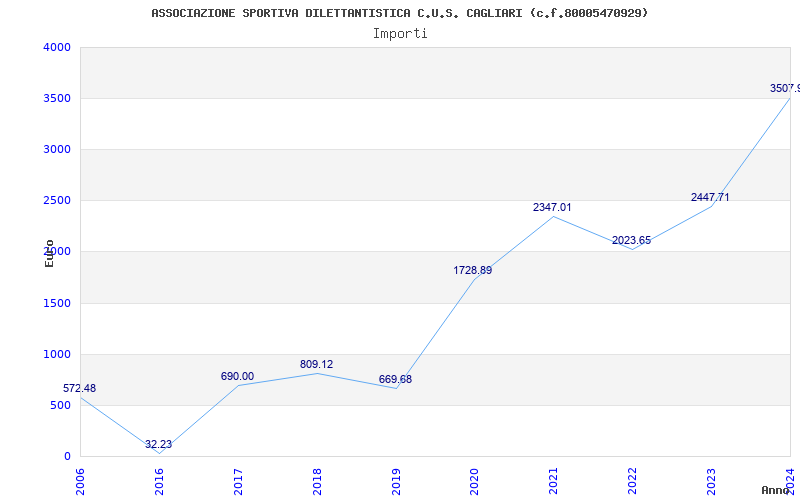Click the 2023 x-axis year label

[x=712, y=480]
